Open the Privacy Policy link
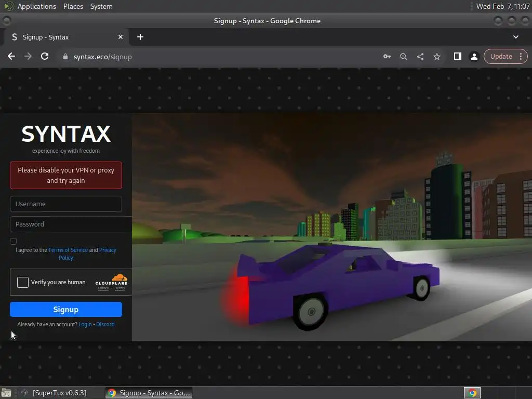The width and height of the screenshot is (532, 399). pyautogui.click(x=87, y=254)
